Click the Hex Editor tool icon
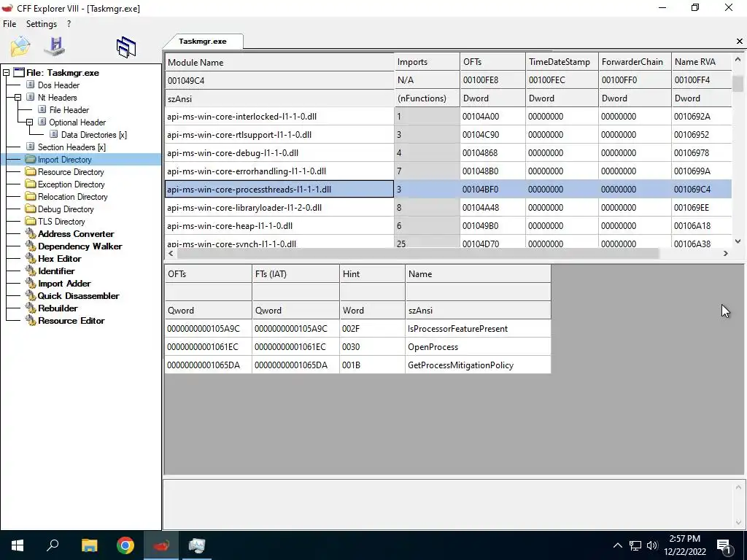Viewport: 747px width, 560px height. coord(31,258)
